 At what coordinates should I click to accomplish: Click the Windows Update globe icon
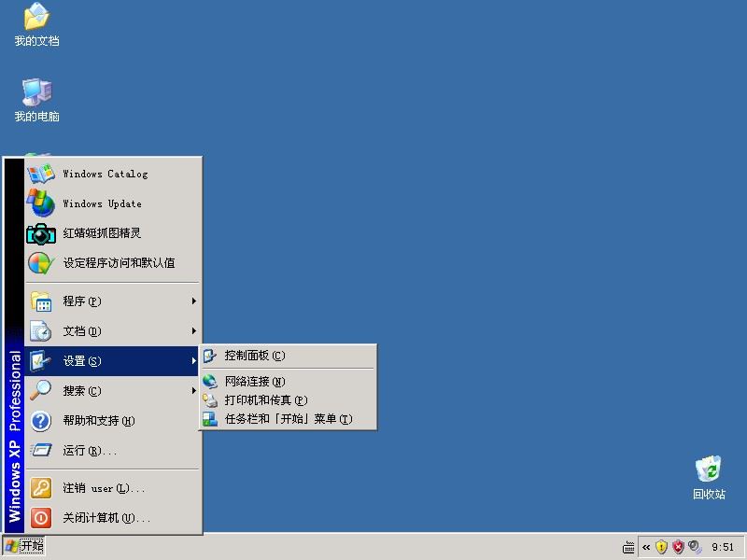(41, 203)
